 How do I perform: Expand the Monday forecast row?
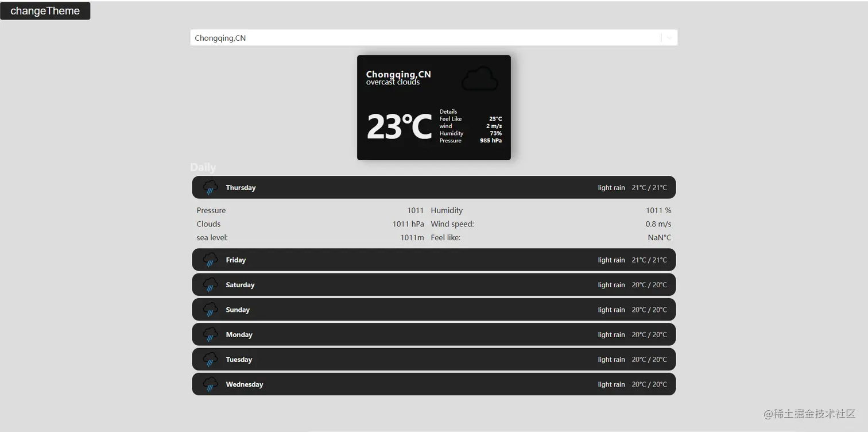tap(434, 334)
